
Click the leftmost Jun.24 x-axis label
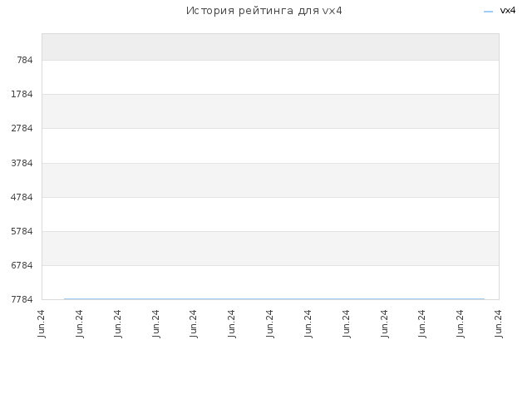click(x=41, y=323)
